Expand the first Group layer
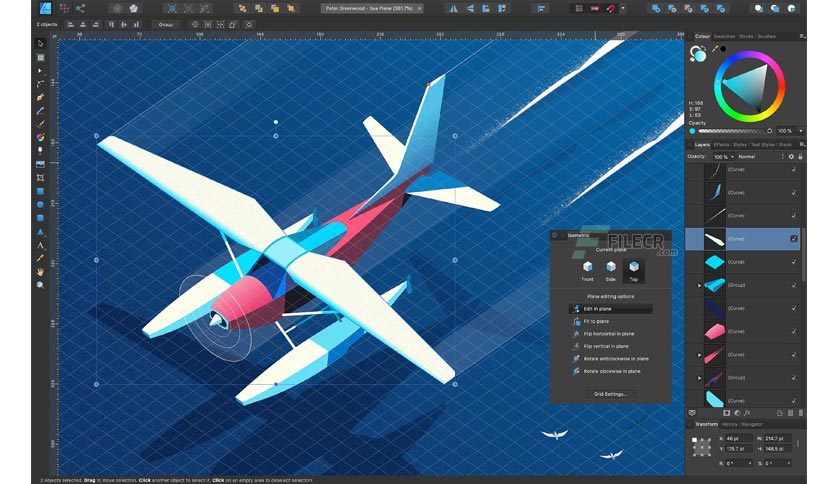 click(699, 285)
